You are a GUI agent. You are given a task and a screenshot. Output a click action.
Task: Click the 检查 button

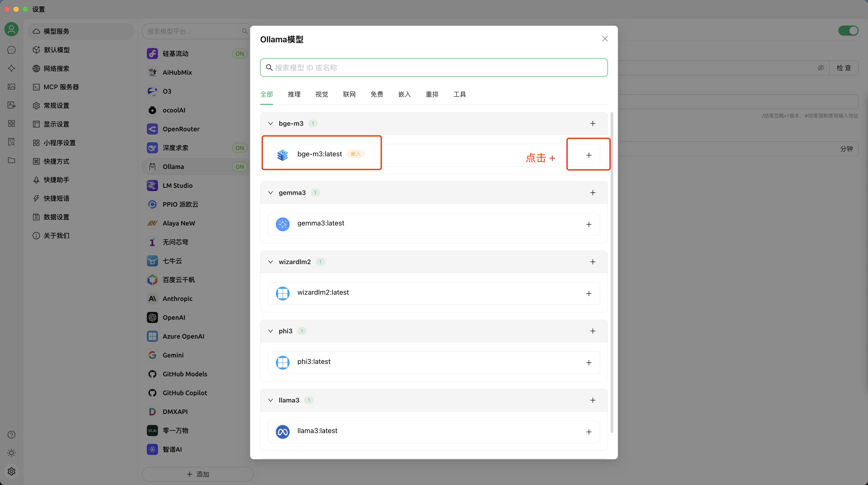coord(844,68)
